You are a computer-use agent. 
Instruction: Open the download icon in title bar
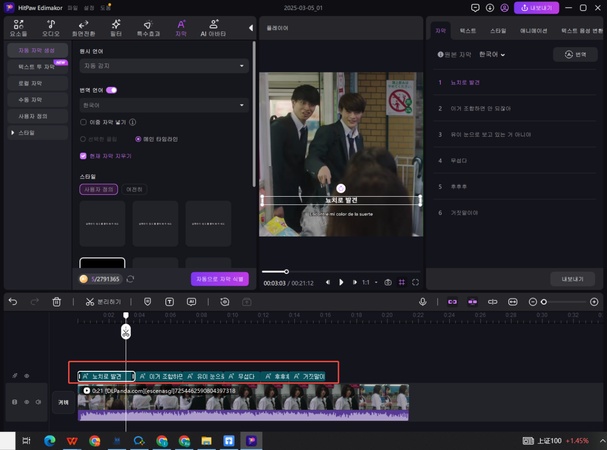(490, 8)
